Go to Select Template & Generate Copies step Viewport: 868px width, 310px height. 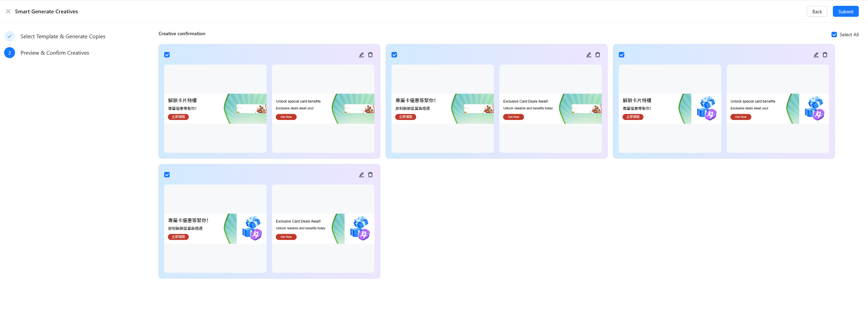point(63,36)
